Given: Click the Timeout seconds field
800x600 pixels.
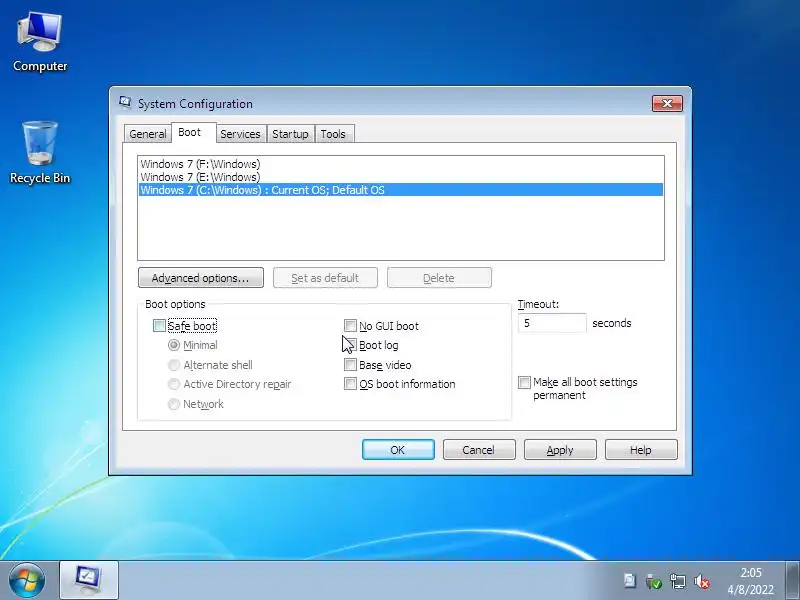Looking at the screenshot, I should 552,323.
